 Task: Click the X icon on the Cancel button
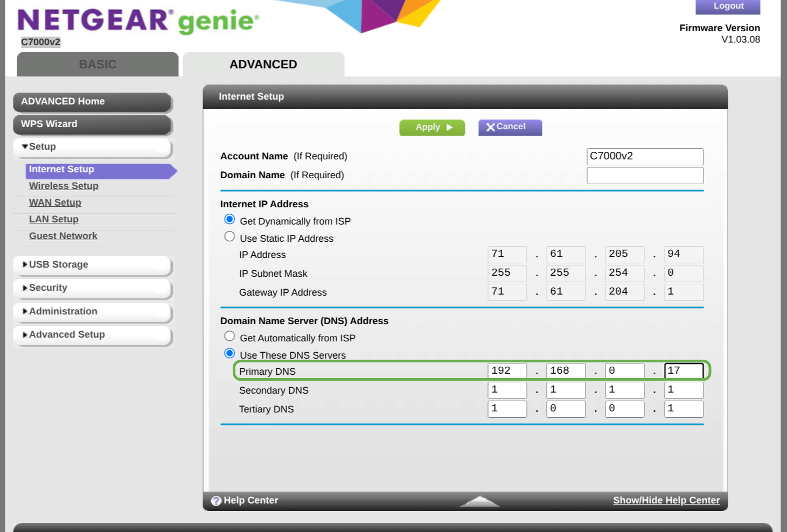point(491,127)
